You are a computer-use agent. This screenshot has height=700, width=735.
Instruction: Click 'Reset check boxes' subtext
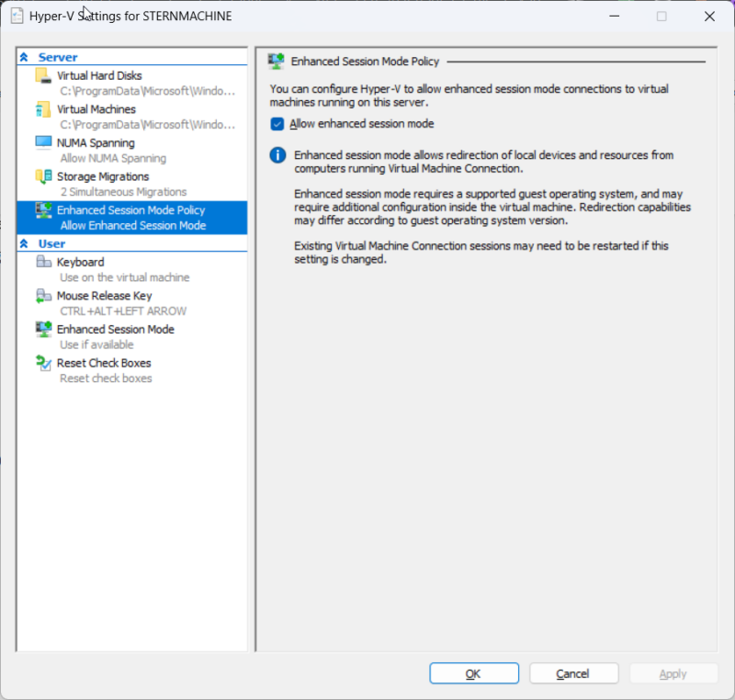pyautogui.click(x=106, y=378)
